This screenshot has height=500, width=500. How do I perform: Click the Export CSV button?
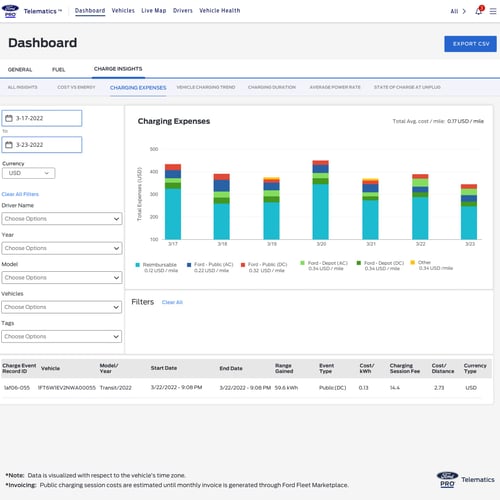click(470, 44)
